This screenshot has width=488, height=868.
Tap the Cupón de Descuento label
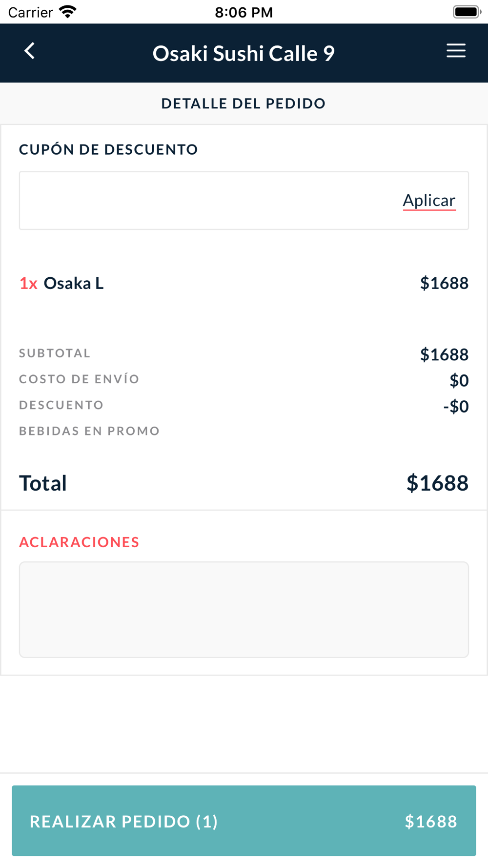click(108, 149)
